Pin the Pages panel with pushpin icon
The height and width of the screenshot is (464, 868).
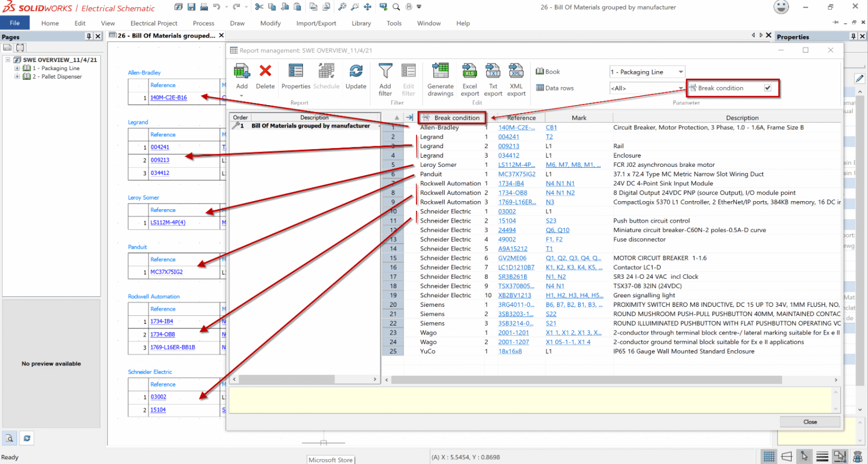pos(89,36)
